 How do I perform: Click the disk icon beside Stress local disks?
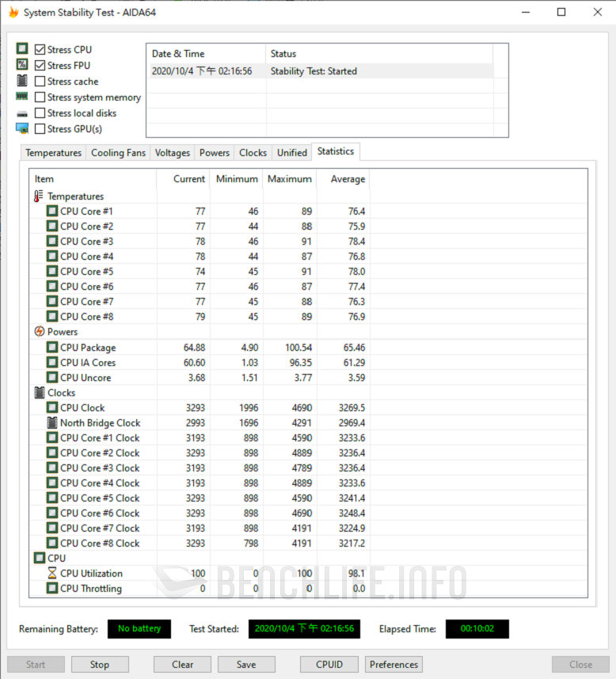[x=22, y=113]
